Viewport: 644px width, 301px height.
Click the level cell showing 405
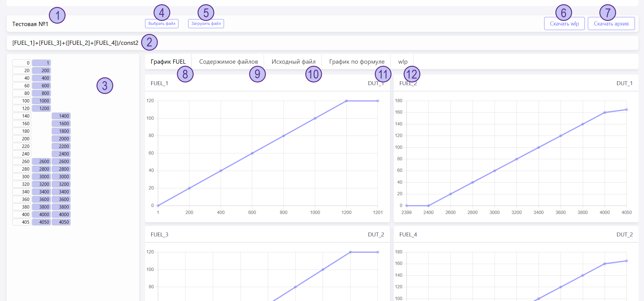click(x=22, y=222)
